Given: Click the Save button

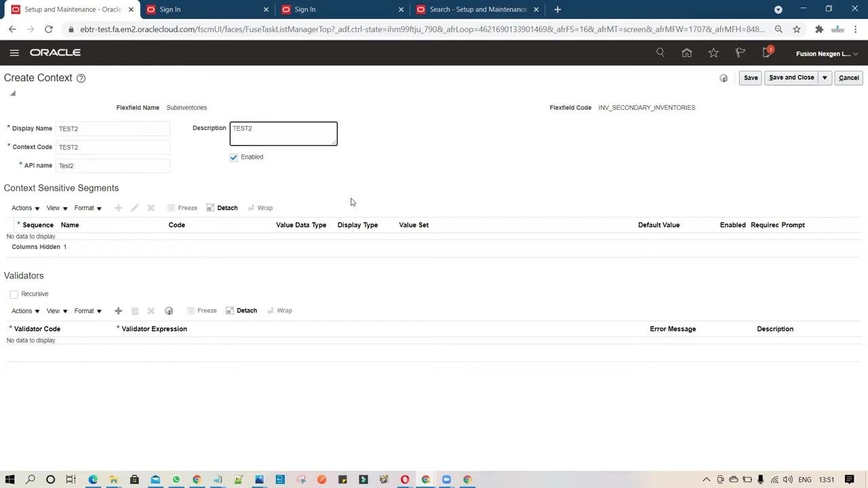Looking at the screenshot, I should point(751,78).
